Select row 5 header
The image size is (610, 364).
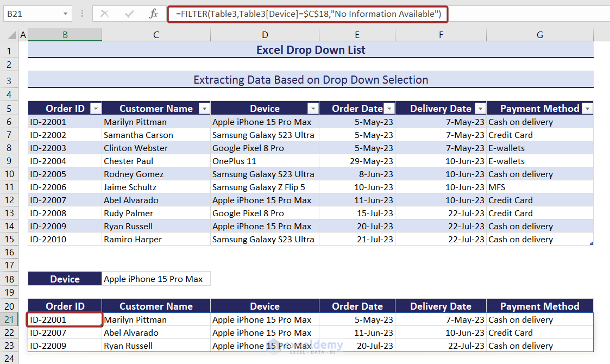9,109
